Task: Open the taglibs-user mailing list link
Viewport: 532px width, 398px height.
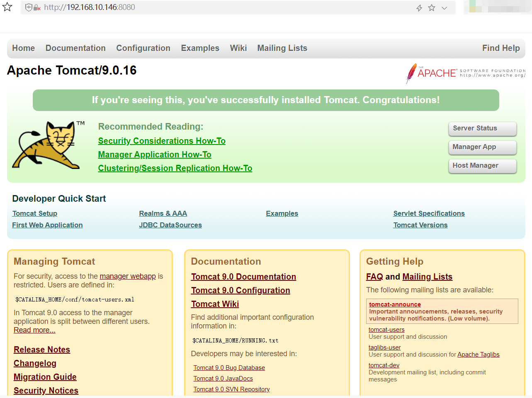Action: click(384, 347)
